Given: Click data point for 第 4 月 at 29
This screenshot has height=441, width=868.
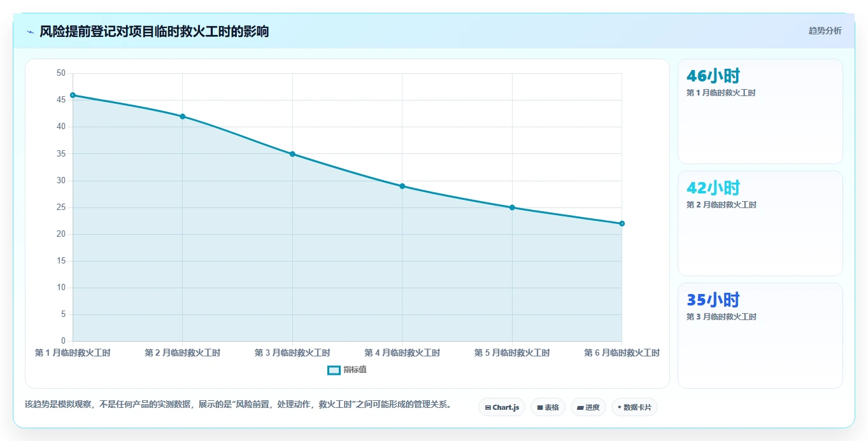Looking at the screenshot, I should [x=402, y=186].
